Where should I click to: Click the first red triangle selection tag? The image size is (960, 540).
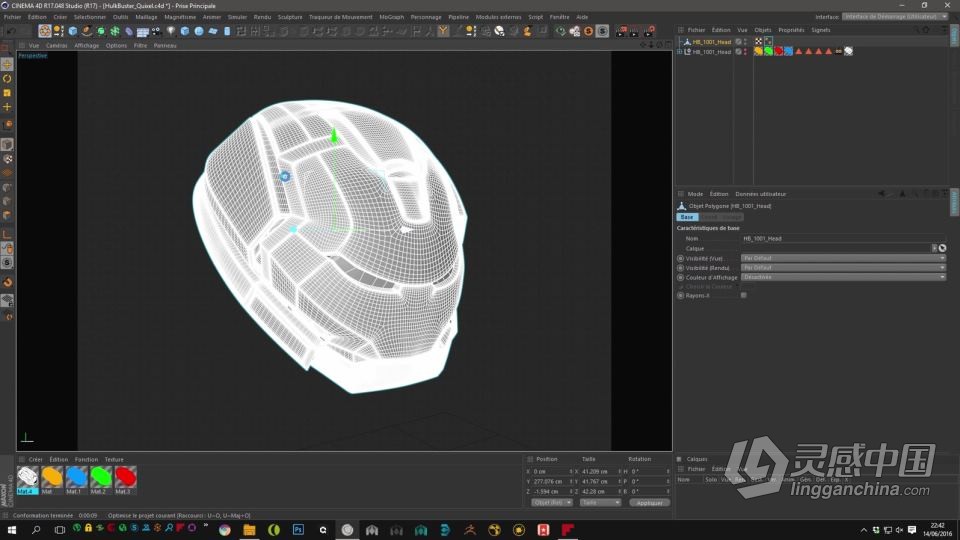click(798, 51)
